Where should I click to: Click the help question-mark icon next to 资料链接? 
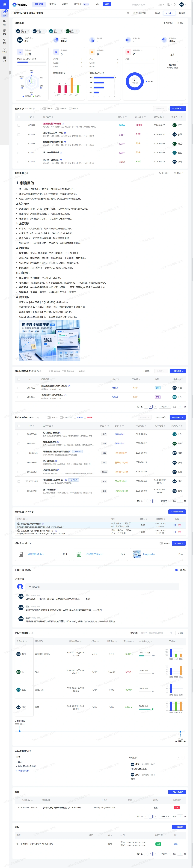coord(33,511)
